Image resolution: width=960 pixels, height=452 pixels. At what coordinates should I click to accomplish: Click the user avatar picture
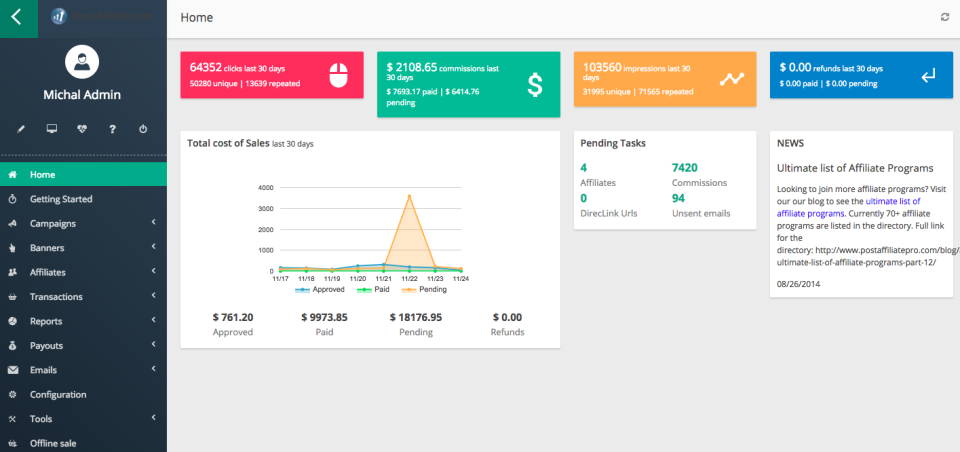coord(82,61)
